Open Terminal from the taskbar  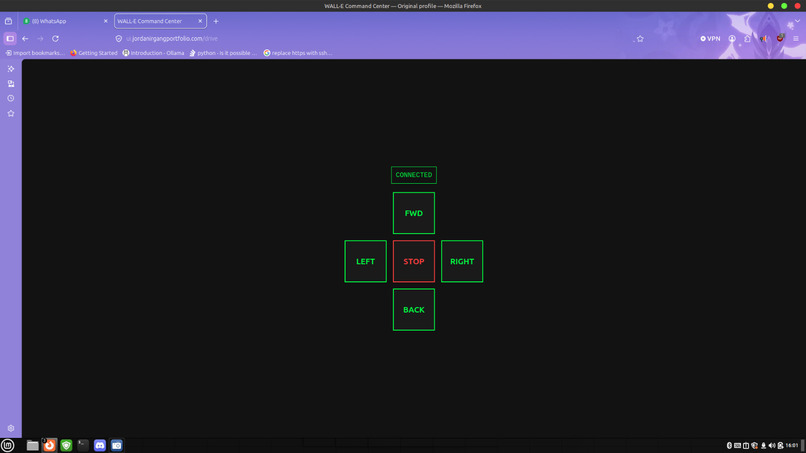click(83, 445)
